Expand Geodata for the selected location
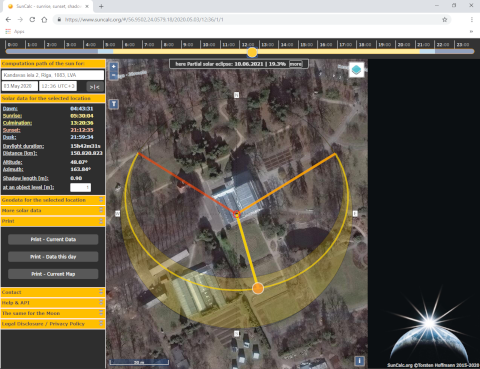 [53, 200]
